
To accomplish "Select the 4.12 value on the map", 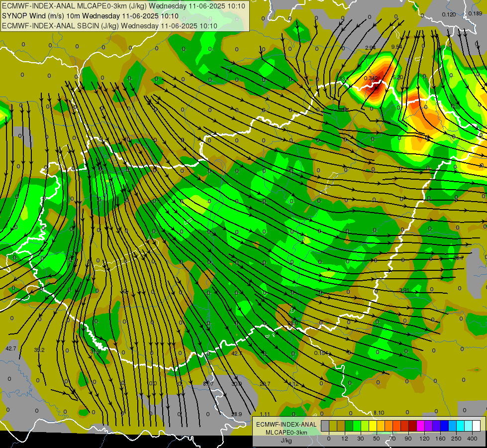I will (293, 384).
